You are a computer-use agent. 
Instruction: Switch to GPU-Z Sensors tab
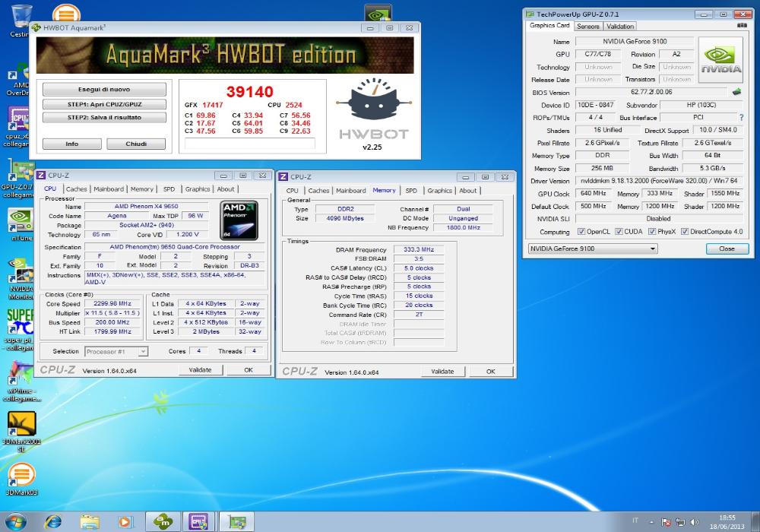588,26
